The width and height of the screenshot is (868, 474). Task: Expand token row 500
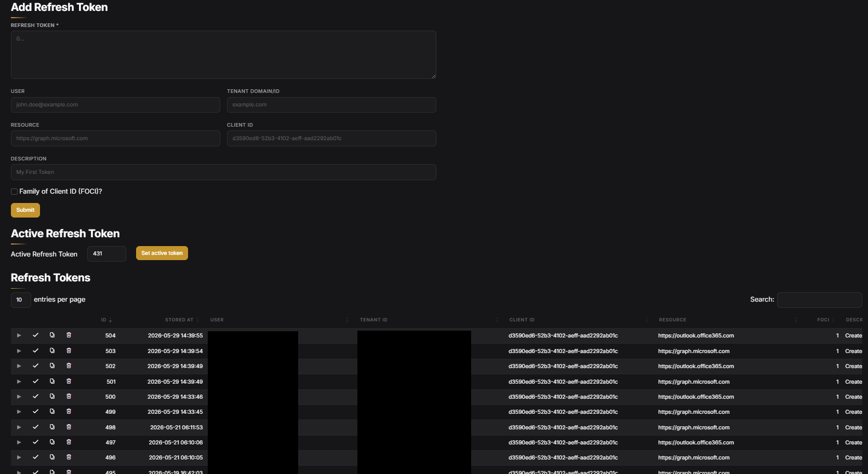click(19, 397)
